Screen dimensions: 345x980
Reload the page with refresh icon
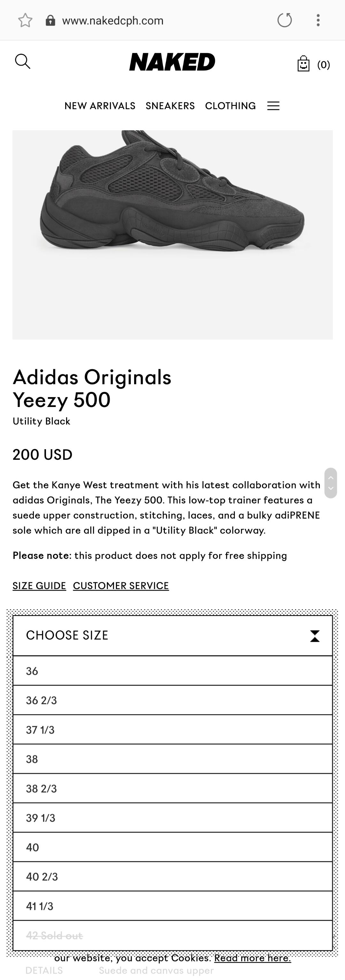pyautogui.click(x=285, y=20)
